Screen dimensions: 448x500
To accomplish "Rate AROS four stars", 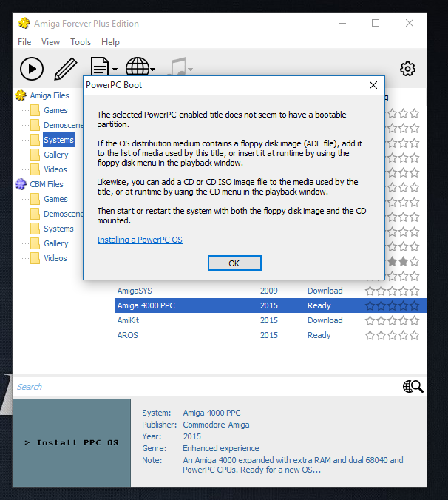I will (404, 335).
